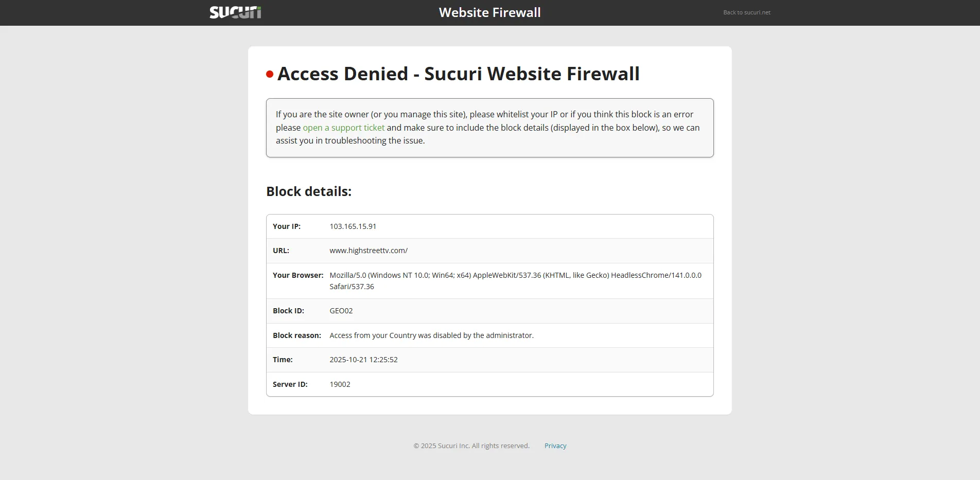Click the Access Denied page heading
Image resolution: width=980 pixels, height=480 pixels.
tap(458, 74)
